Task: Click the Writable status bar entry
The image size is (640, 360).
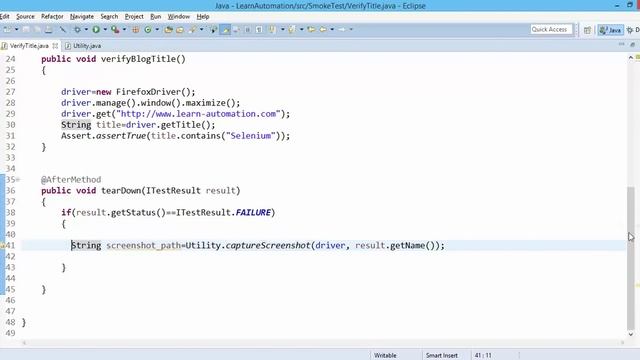Action: click(x=385, y=356)
